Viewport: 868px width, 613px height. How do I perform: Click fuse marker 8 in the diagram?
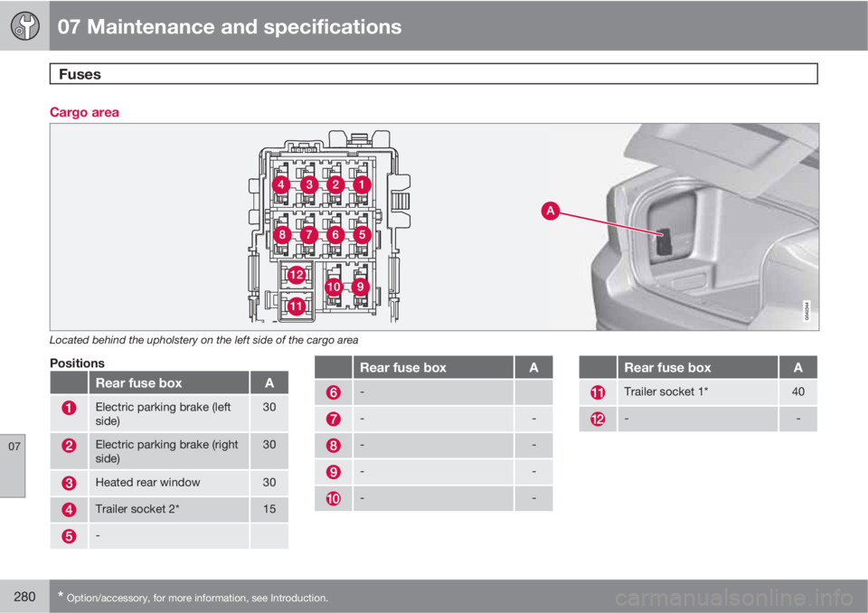click(282, 235)
